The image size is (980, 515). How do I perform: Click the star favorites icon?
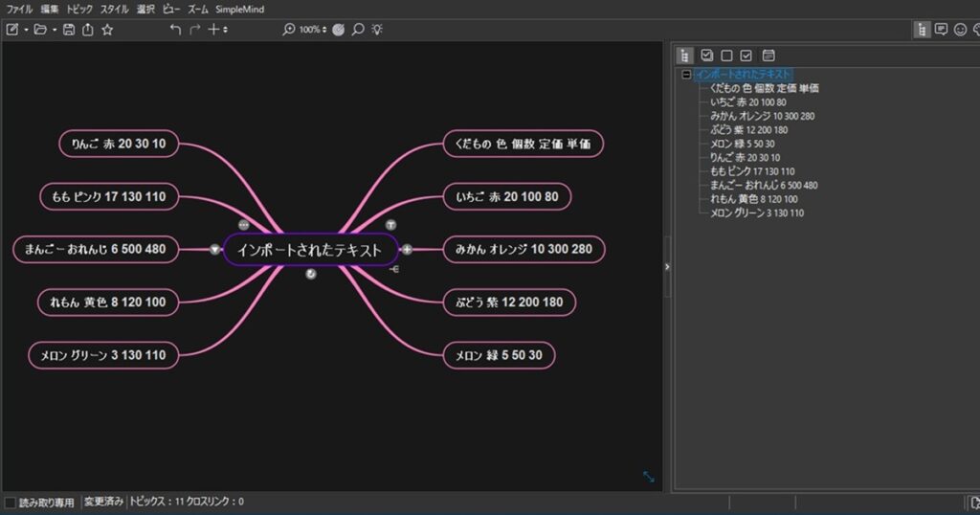point(107,30)
